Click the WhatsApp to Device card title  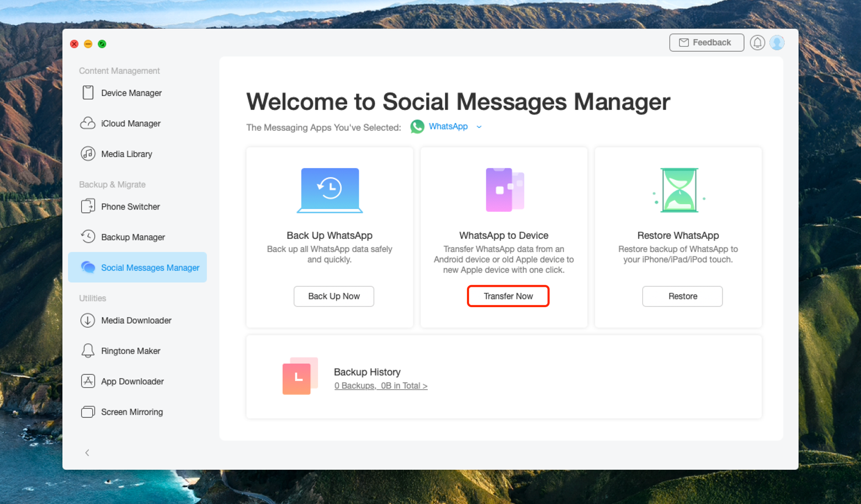click(504, 235)
